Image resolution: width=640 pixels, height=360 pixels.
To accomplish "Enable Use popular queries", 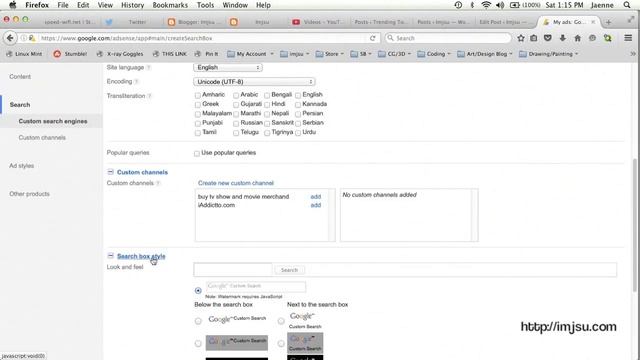I will [x=197, y=153].
